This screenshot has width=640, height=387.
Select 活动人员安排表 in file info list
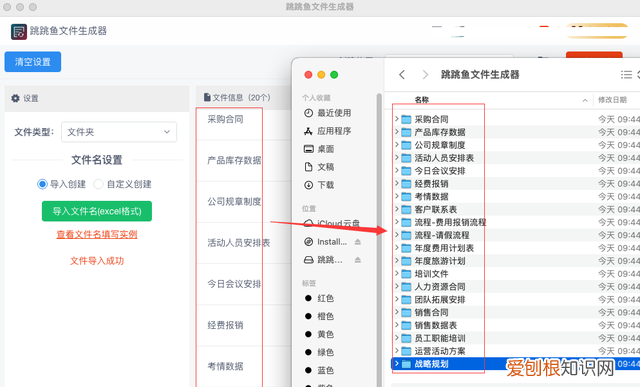pyautogui.click(x=239, y=243)
